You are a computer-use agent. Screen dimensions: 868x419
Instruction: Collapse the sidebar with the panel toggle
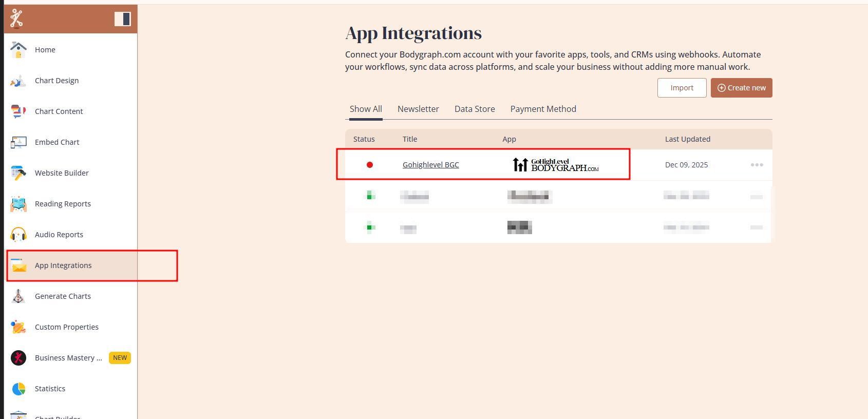click(x=122, y=19)
